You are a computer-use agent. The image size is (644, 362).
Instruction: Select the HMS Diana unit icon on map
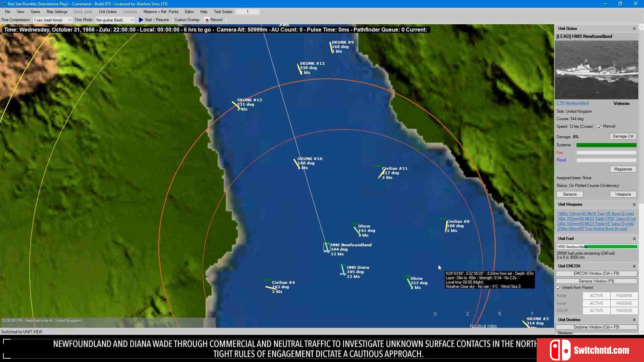343,270
